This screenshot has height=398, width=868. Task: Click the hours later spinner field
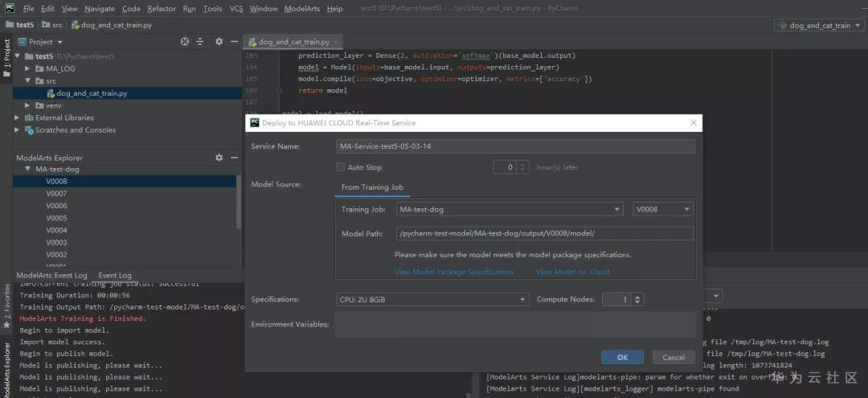click(511, 167)
